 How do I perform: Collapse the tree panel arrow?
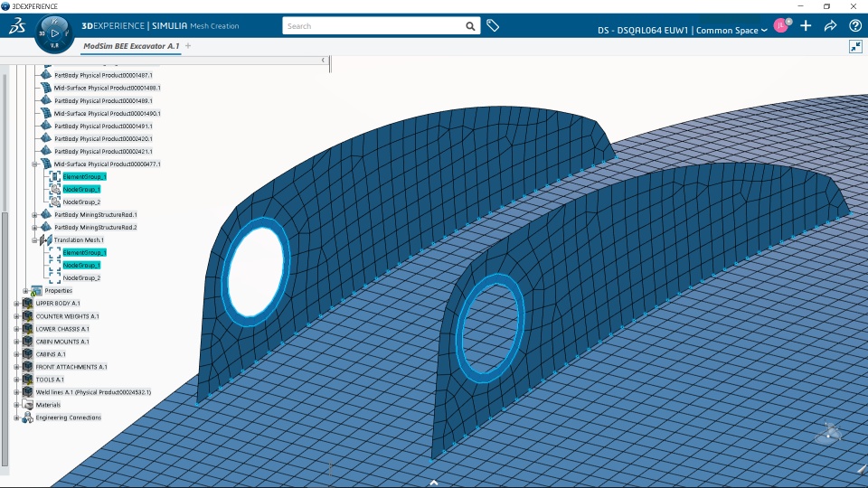(x=324, y=60)
